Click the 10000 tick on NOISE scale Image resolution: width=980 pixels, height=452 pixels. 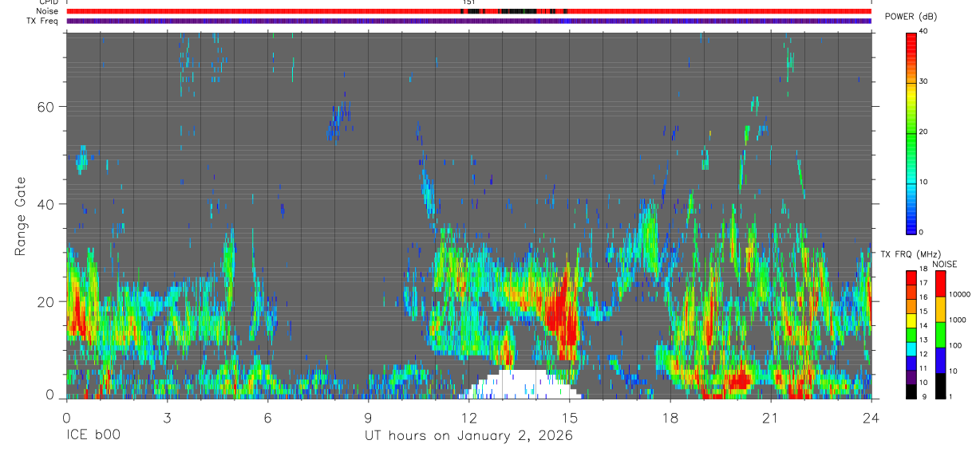tap(960, 294)
